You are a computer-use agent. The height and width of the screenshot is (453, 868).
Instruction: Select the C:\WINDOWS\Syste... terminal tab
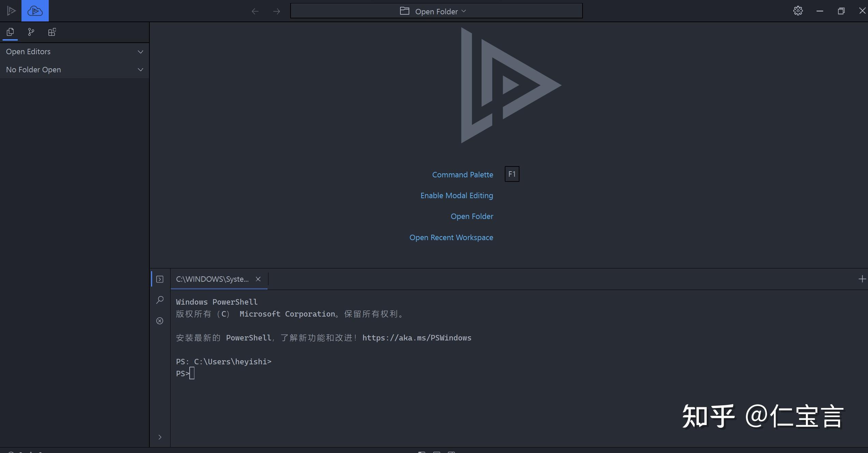click(212, 279)
